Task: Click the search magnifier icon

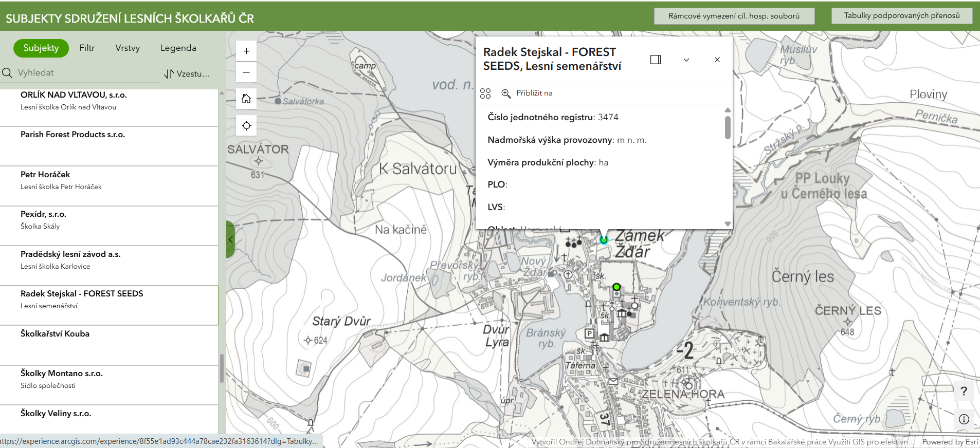Action: click(7, 73)
